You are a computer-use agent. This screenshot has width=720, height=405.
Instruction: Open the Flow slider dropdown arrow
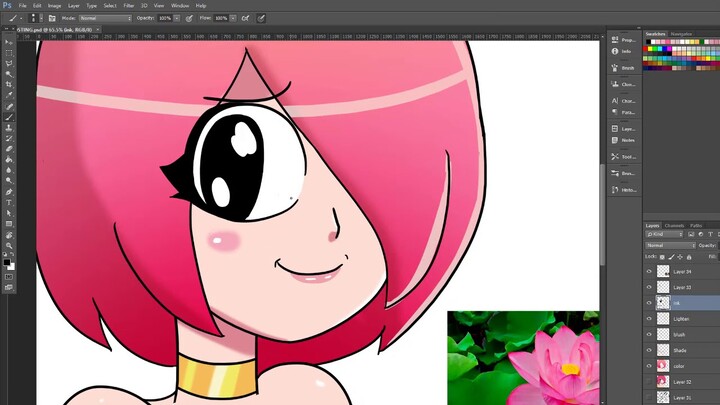(233, 18)
